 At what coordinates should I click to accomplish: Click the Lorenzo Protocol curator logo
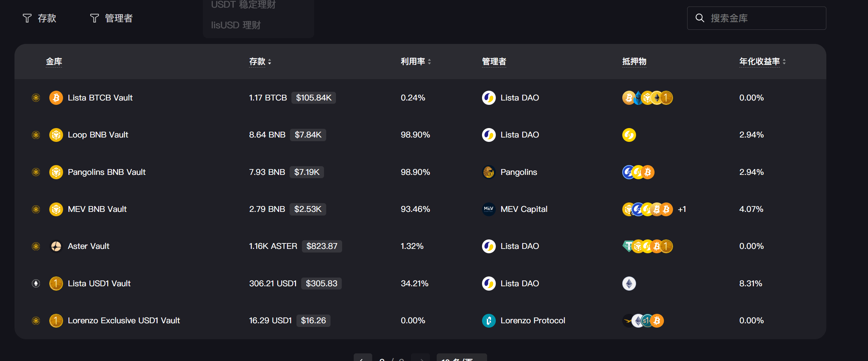[x=489, y=321]
